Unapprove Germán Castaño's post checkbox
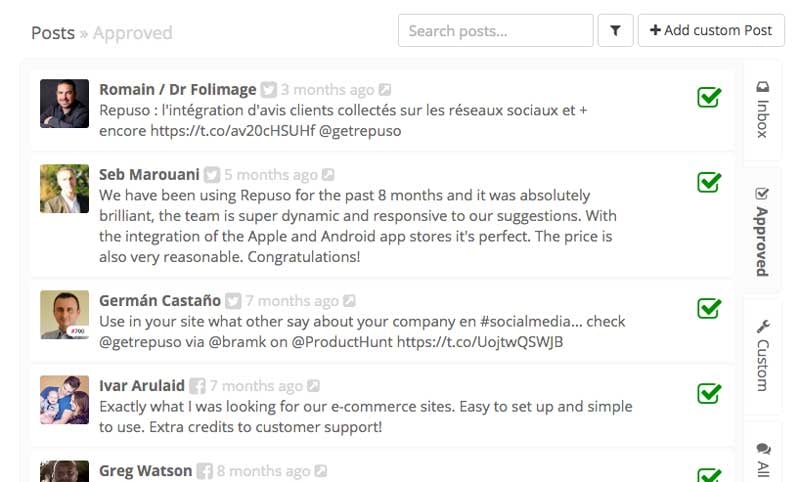The image size is (800, 482). pyautogui.click(x=709, y=308)
